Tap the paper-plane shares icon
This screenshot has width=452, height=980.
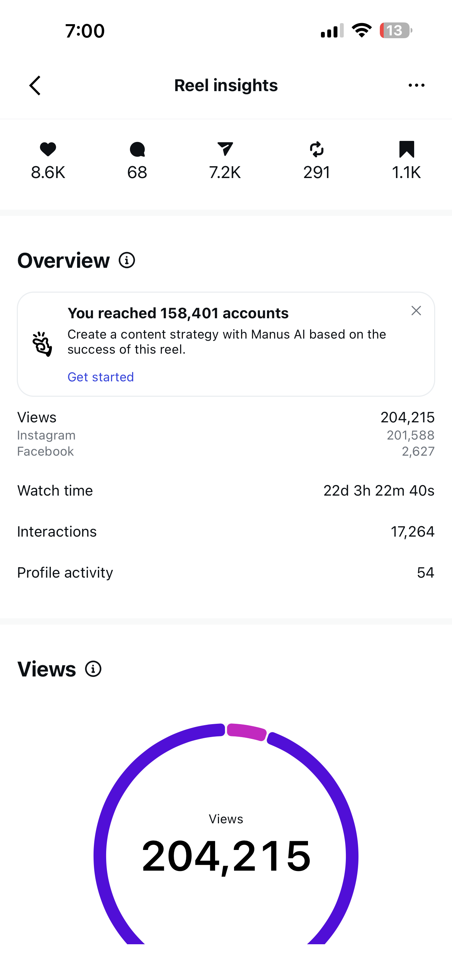coord(225,149)
